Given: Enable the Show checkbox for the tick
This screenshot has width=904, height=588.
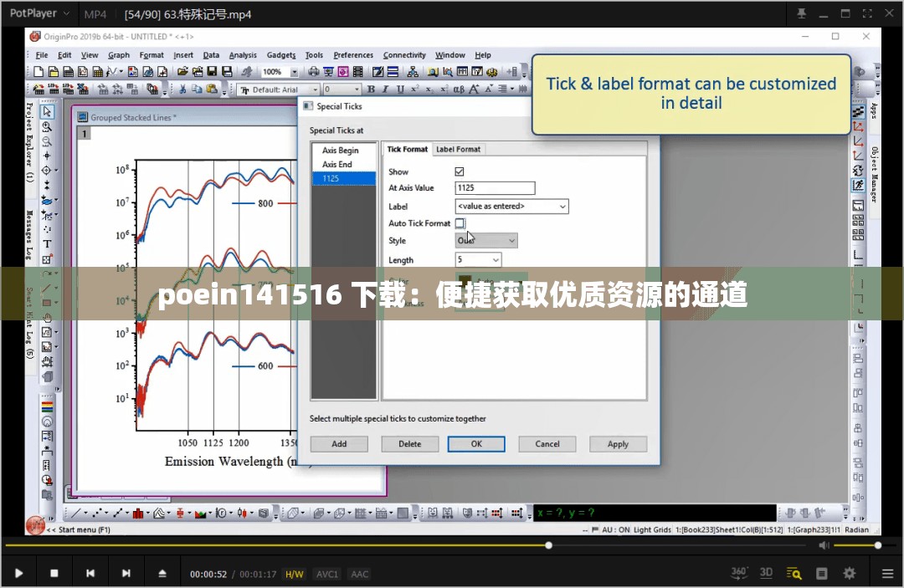Looking at the screenshot, I should point(460,171).
